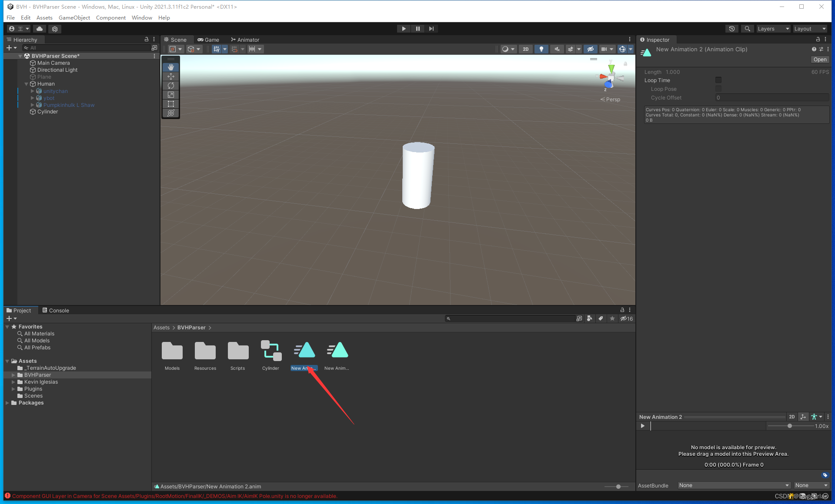This screenshot has height=504, width=835.
Task: Select the Rotate tool in scene toolbar
Action: (171, 86)
